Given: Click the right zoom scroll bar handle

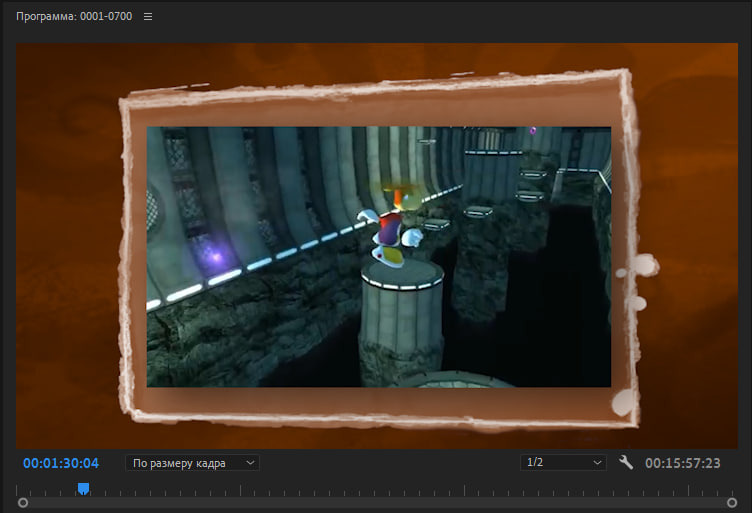Looking at the screenshot, I should pyautogui.click(x=732, y=503).
